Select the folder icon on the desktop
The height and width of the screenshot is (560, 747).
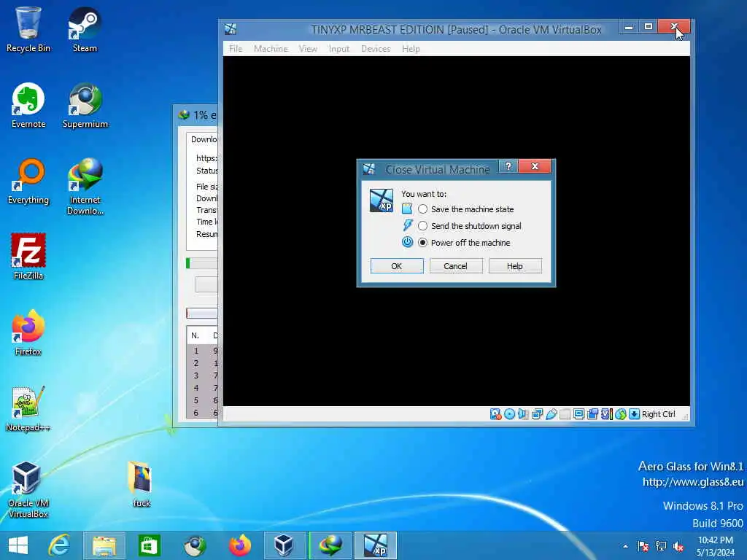tap(141, 484)
